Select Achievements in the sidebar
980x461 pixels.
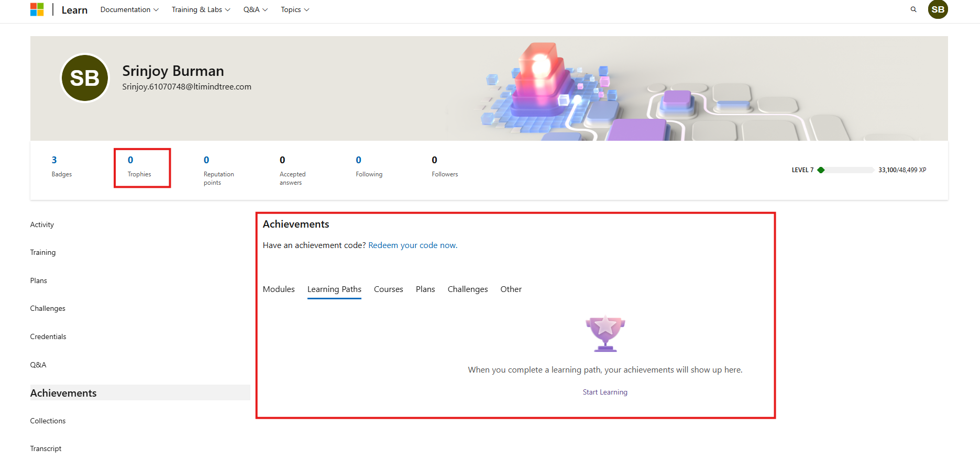(140, 393)
